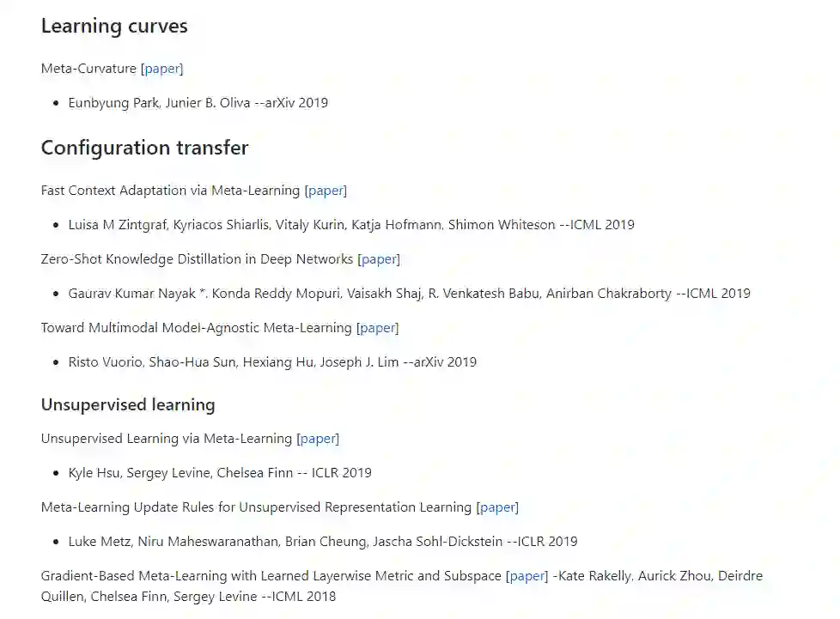This screenshot has width=840, height=619.
Task: Open paper link for Fast Context Adaptation
Action: (x=326, y=191)
